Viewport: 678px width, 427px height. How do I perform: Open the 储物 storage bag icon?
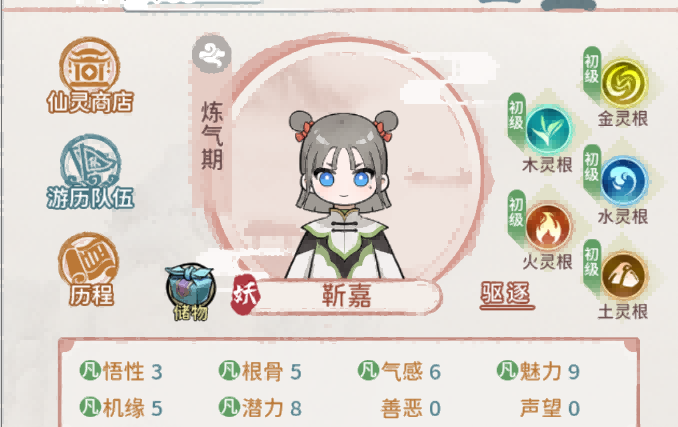click(x=191, y=292)
